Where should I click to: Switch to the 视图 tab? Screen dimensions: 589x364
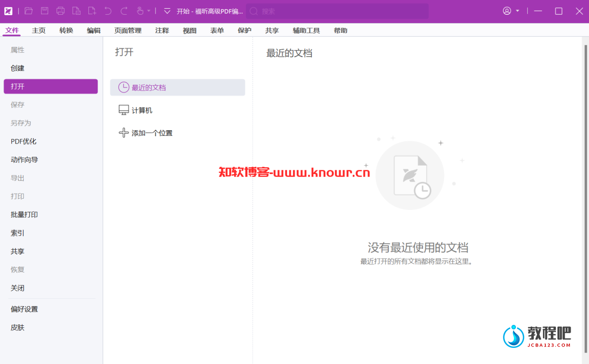click(x=190, y=30)
